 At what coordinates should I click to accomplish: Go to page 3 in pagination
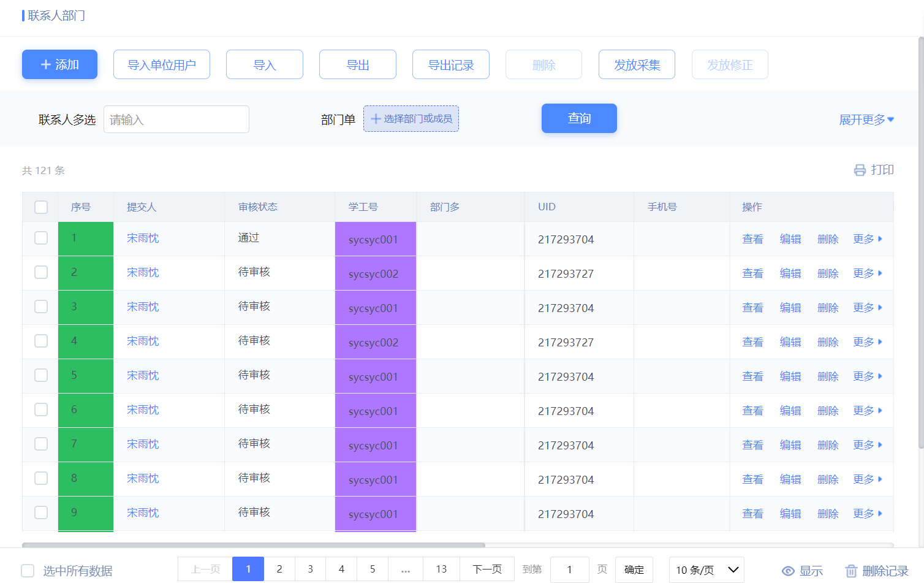(311, 570)
